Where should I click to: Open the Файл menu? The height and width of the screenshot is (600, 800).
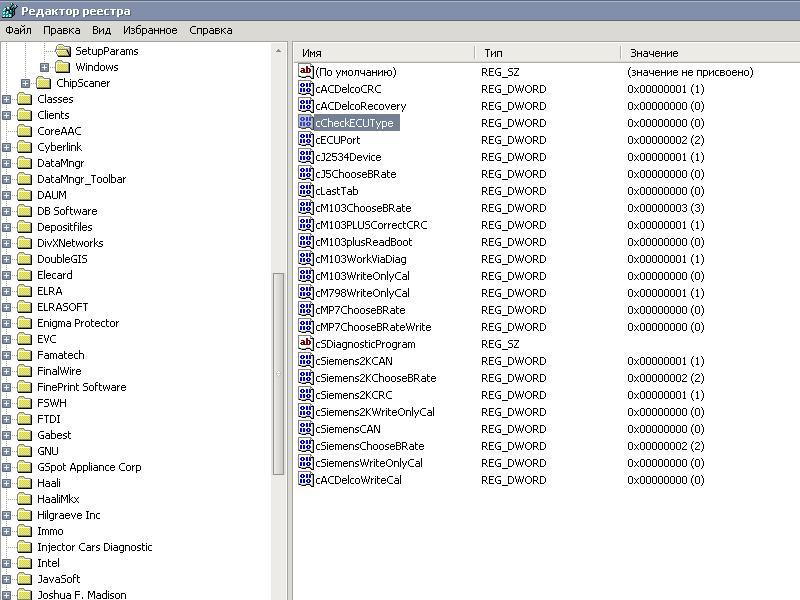pos(18,31)
